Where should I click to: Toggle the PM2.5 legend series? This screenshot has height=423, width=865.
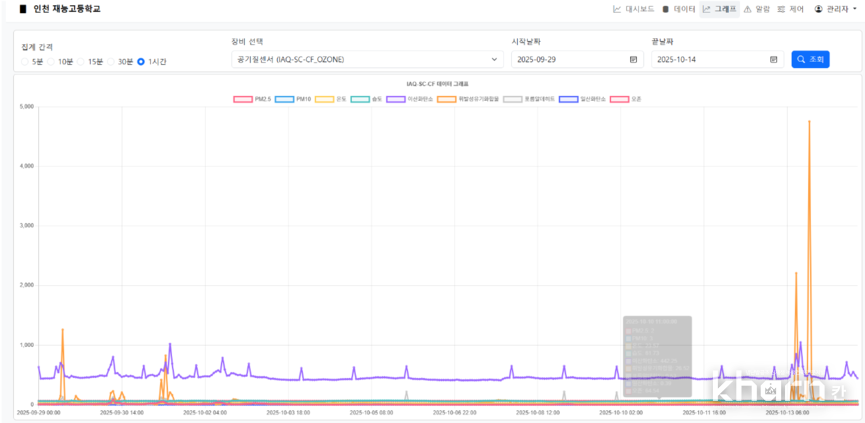coord(250,99)
